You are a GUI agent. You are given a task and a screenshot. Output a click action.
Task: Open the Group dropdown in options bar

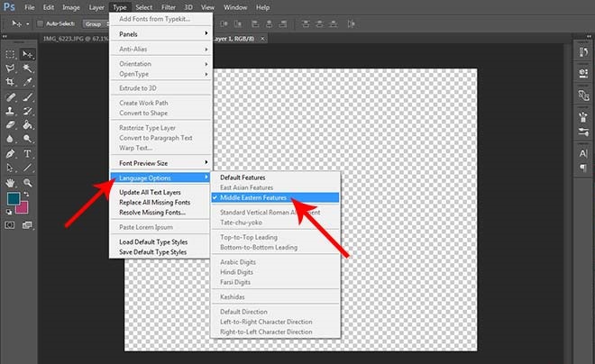coord(96,23)
